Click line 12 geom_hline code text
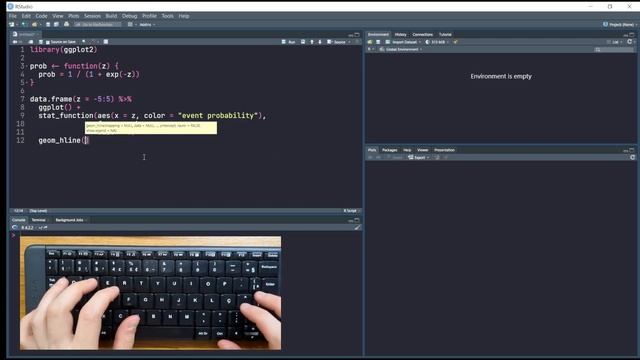 coord(63,140)
